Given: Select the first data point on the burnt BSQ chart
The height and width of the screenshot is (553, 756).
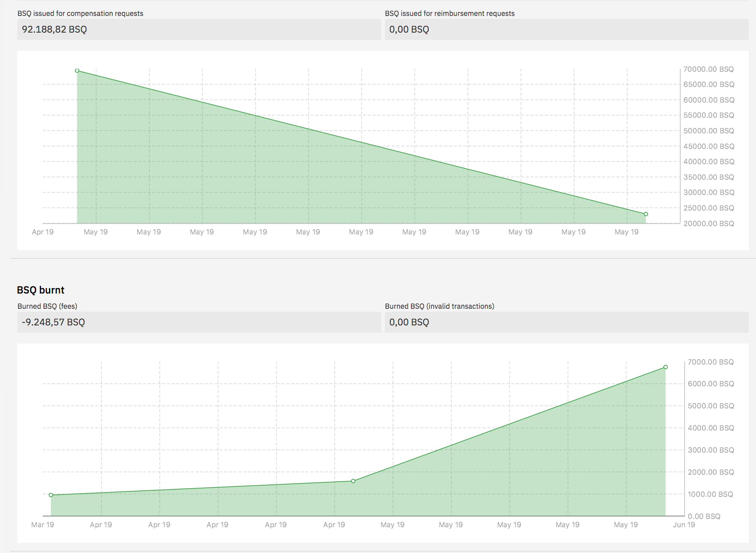Looking at the screenshot, I should pos(51,495).
